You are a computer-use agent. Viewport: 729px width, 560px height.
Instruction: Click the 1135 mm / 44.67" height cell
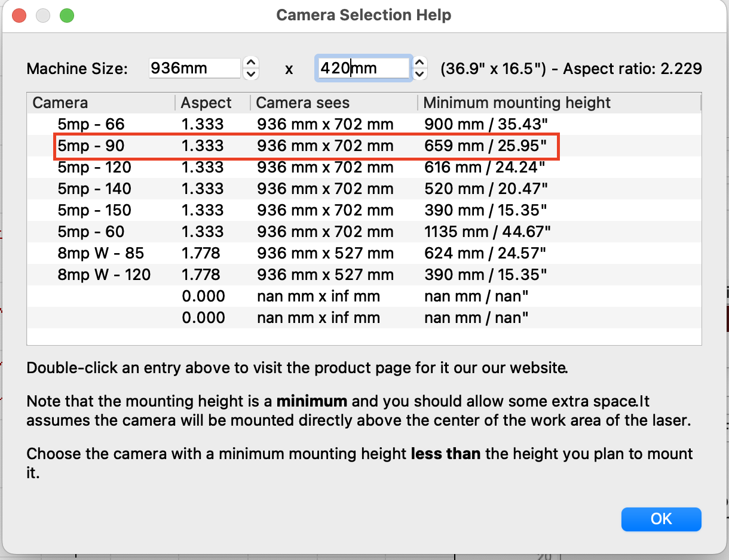tap(488, 232)
